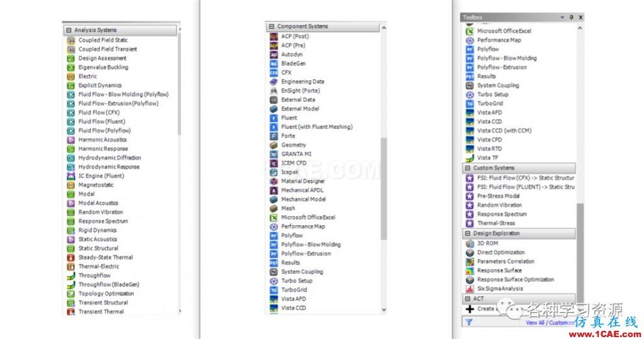
Task: Click the Harmonic Acoustics icon
Action: click(71, 140)
